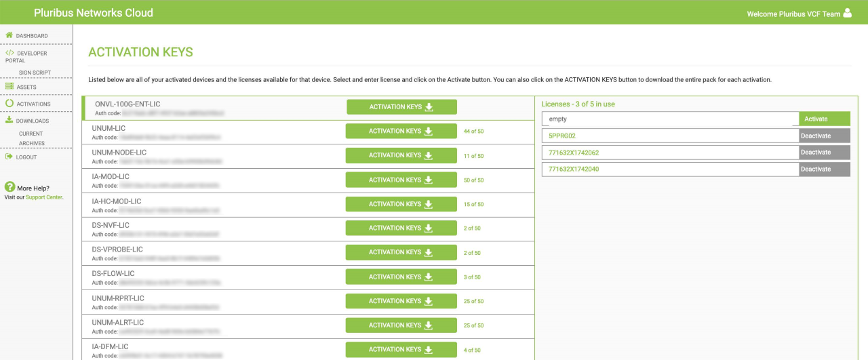Select the DS-VPROBE-LIC row name
The image size is (868, 360).
(117, 249)
